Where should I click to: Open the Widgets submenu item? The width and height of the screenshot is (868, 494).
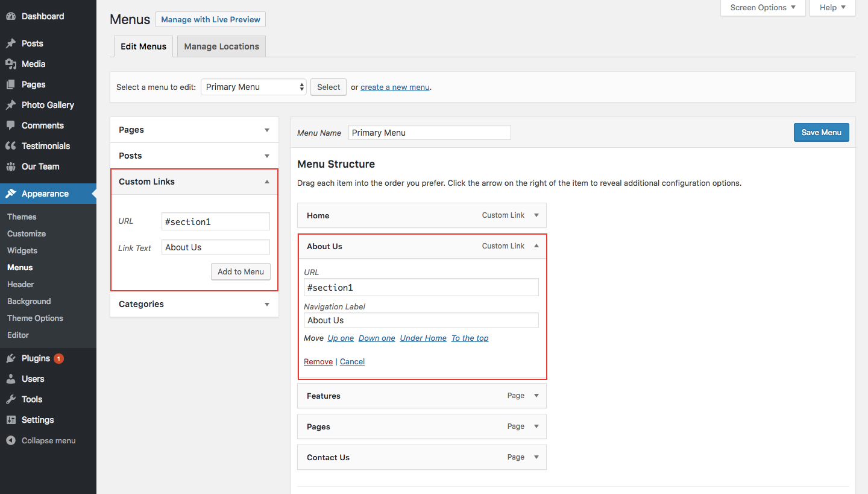tap(22, 250)
